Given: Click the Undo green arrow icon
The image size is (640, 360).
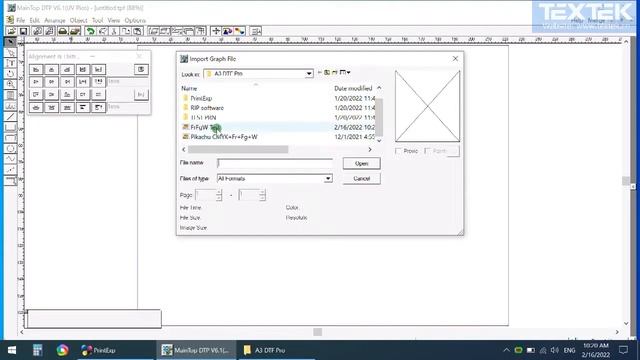Looking at the screenshot, I should pos(90,31).
